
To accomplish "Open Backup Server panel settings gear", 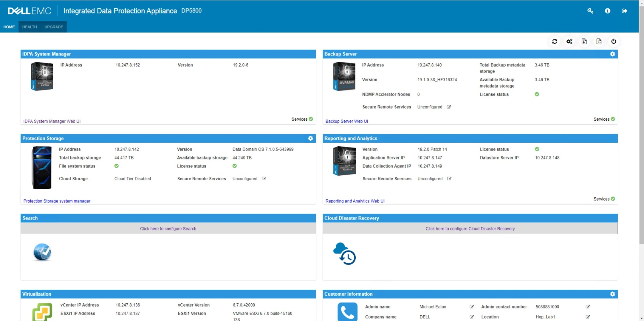I will [613, 54].
